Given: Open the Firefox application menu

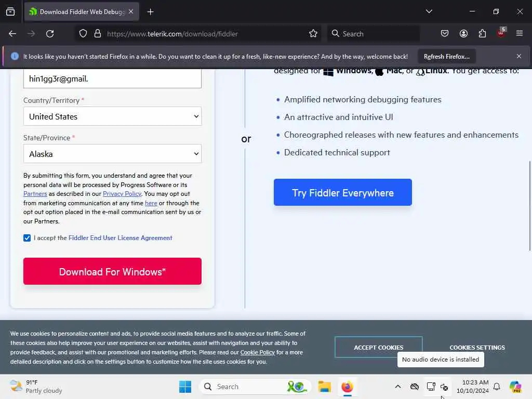Looking at the screenshot, I should click(x=520, y=34).
